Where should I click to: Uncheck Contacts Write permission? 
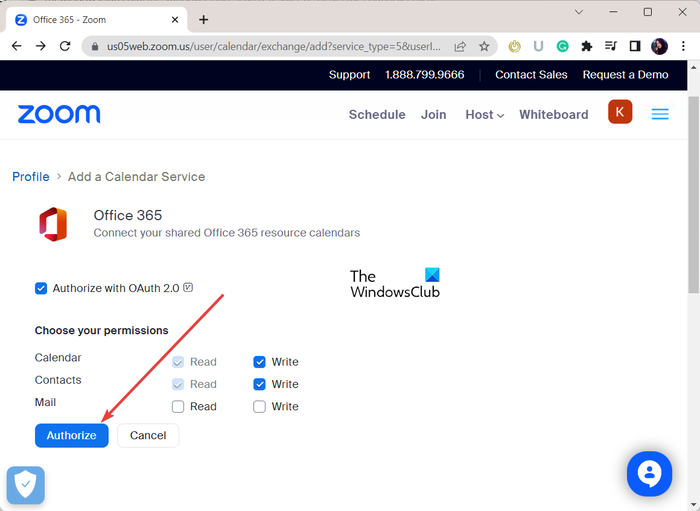259,384
